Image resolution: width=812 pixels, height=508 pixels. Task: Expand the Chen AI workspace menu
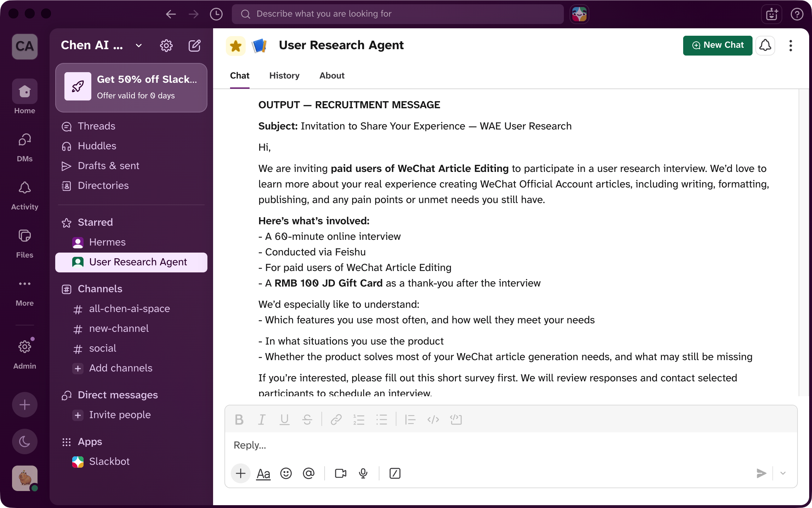click(102, 45)
